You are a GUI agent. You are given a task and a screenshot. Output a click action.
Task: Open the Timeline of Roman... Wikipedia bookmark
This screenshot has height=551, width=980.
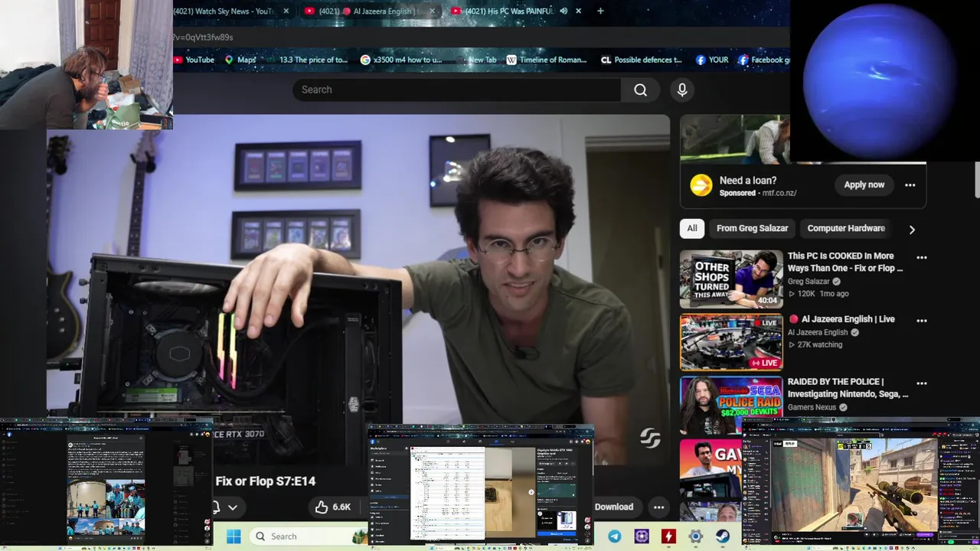coord(547,60)
